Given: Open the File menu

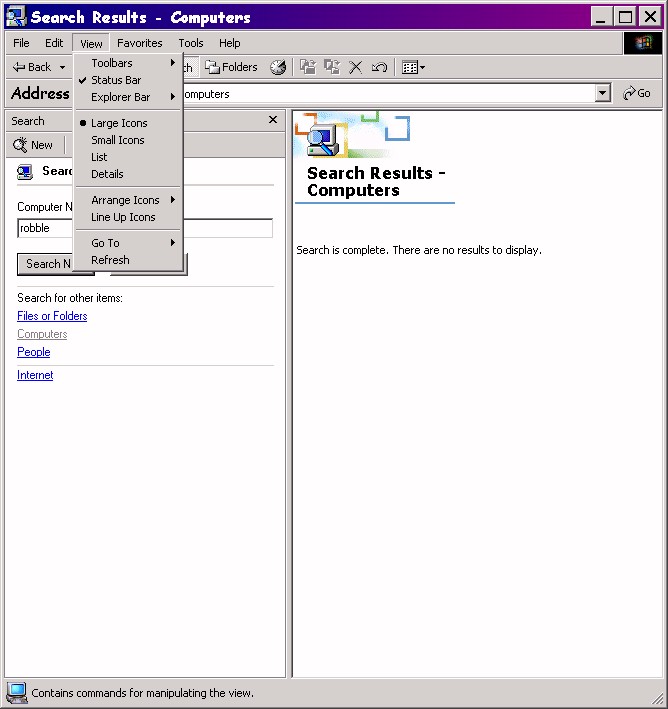Looking at the screenshot, I should point(21,43).
